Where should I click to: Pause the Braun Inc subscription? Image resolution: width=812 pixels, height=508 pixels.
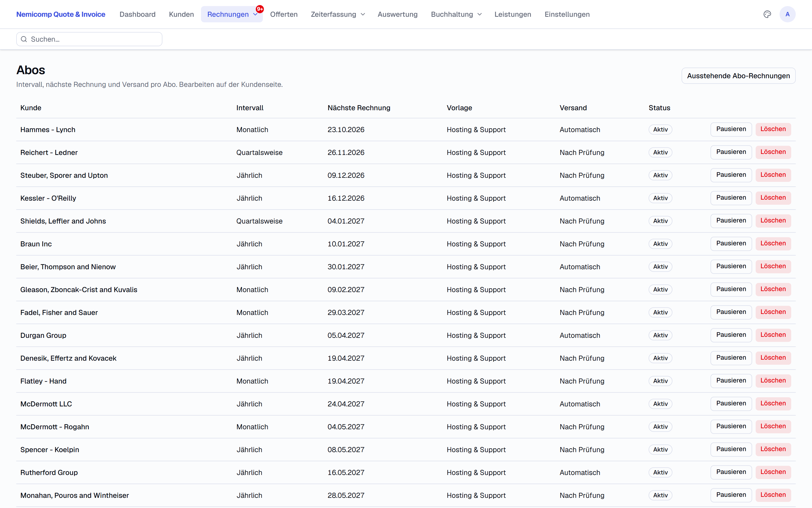click(731, 244)
